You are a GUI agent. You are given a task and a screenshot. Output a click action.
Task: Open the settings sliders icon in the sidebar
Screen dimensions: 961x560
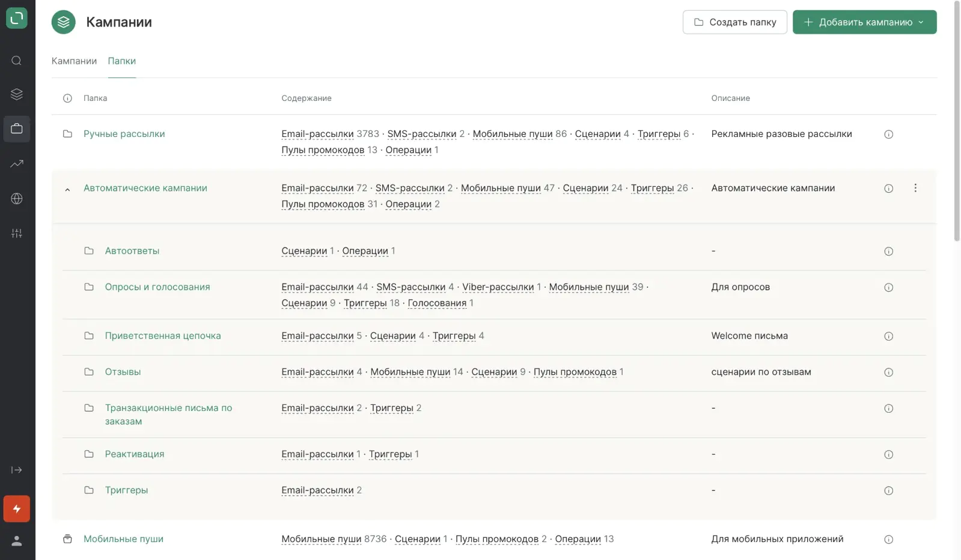[x=17, y=233]
